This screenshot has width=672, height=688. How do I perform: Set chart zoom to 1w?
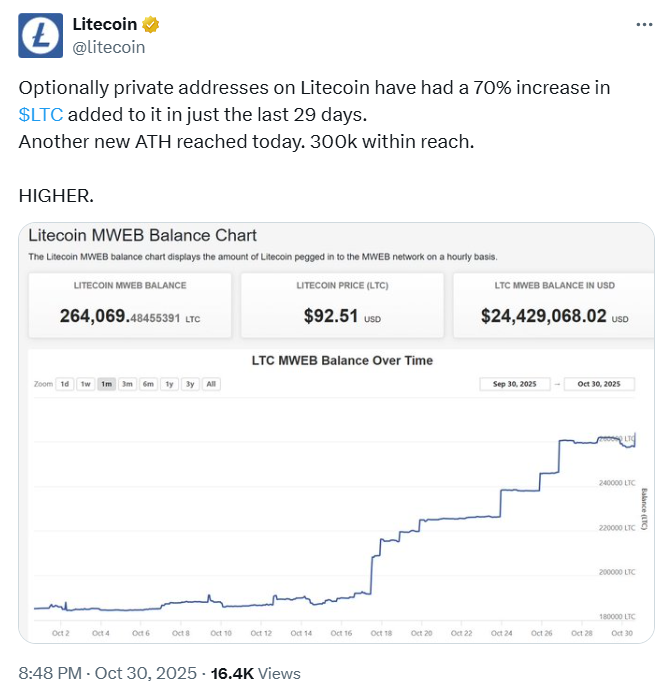click(85, 384)
